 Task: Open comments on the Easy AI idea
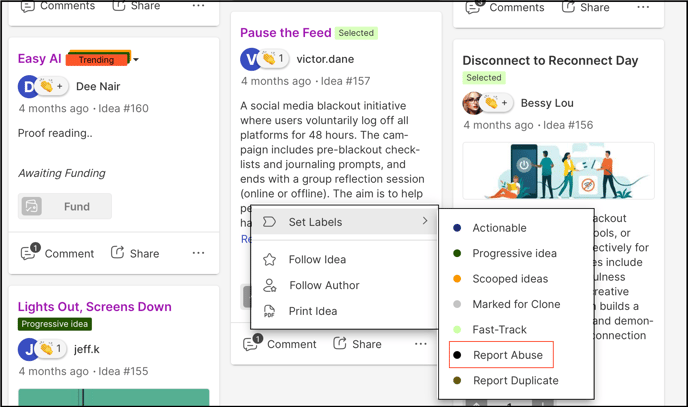pos(57,253)
